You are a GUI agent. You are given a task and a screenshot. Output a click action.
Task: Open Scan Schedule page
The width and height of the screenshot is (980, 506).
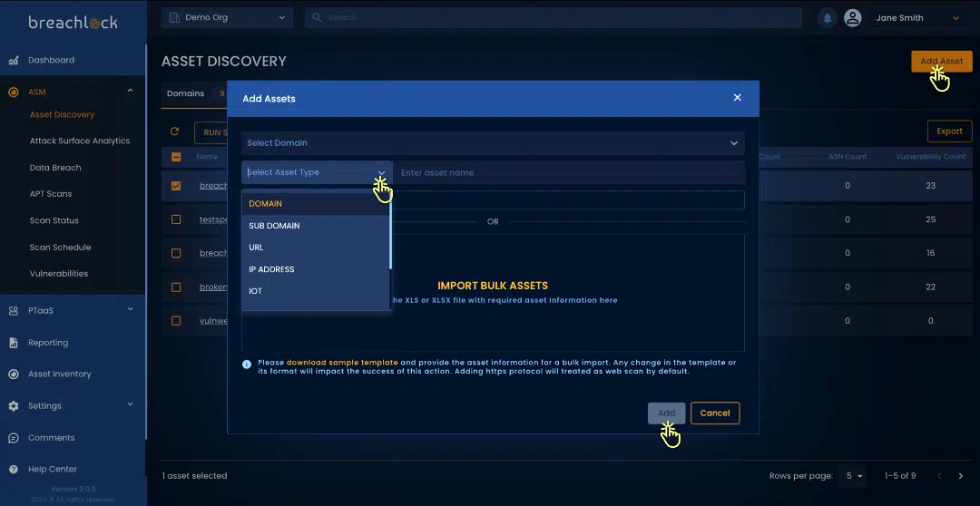(60, 248)
